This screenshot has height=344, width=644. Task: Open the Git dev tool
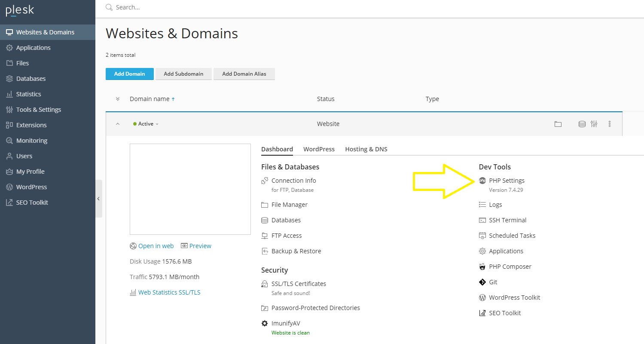[x=493, y=282]
